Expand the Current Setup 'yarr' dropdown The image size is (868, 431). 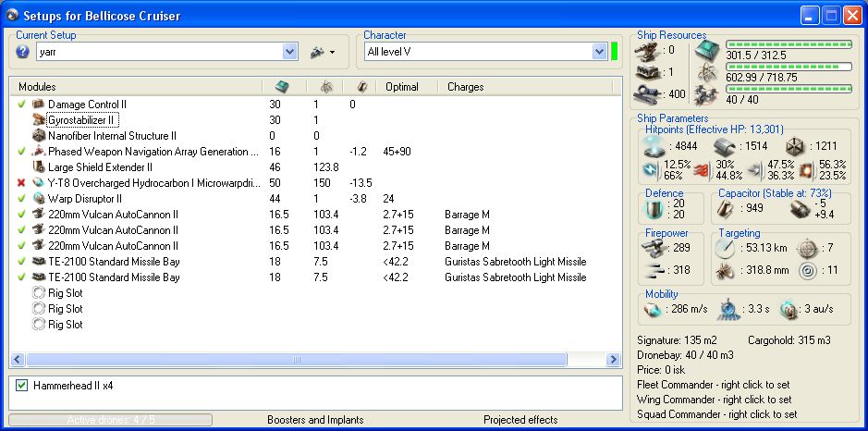pyautogui.click(x=290, y=52)
